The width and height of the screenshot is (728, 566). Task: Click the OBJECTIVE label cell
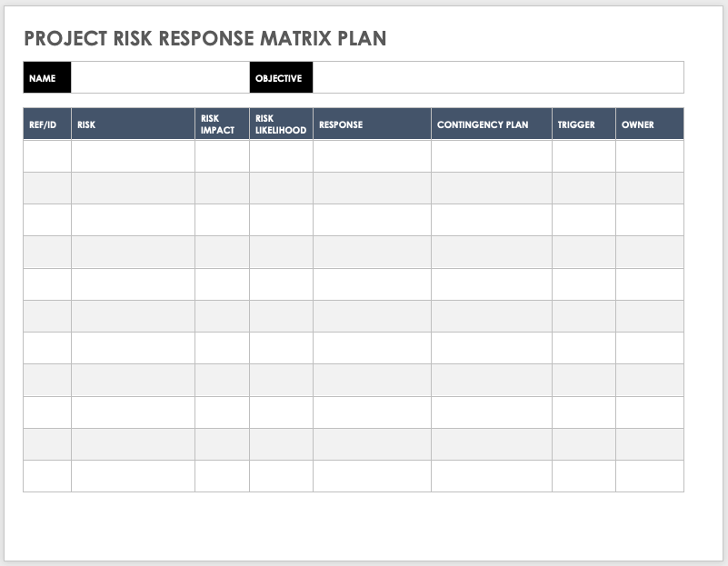pos(283,78)
